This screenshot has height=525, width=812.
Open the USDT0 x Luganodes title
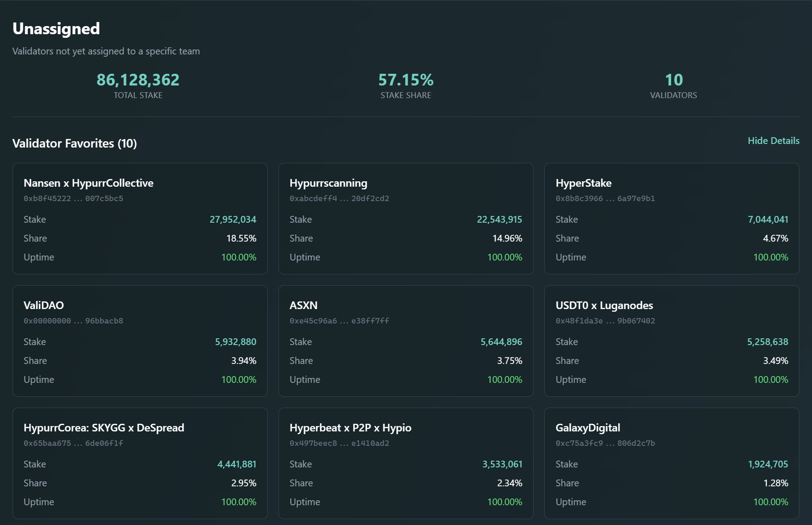604,305
